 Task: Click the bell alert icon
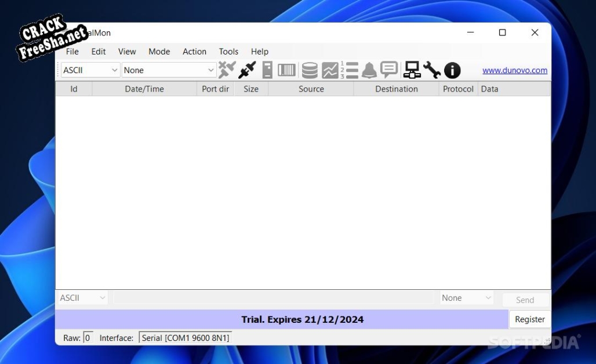[369, 70]
